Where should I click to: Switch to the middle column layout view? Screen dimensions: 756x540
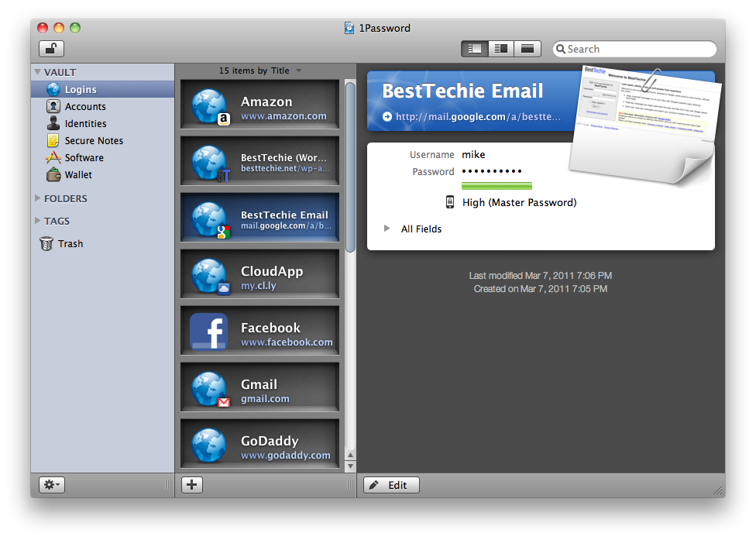click(501, 49)
